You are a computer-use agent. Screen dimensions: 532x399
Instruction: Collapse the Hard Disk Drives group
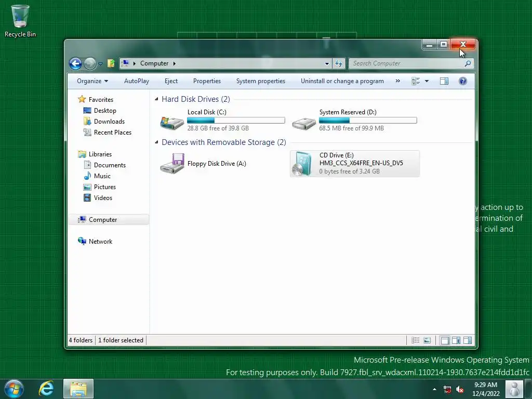click(156, 99)
